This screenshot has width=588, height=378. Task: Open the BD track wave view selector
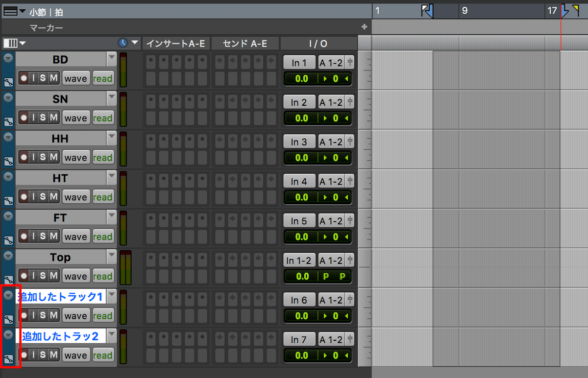[75, 78]
